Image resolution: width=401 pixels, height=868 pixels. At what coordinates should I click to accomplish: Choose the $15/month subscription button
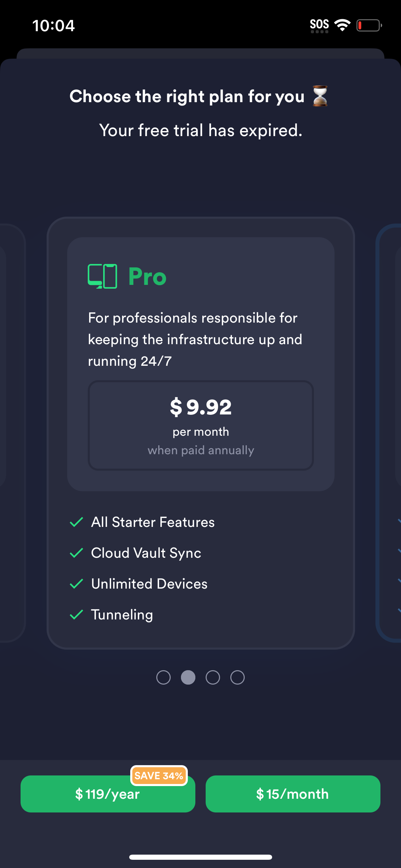pos(293,794)
